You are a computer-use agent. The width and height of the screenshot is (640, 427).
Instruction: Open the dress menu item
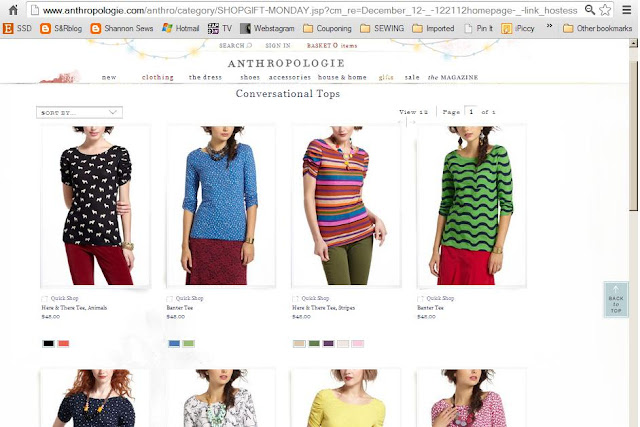point(205,77)
